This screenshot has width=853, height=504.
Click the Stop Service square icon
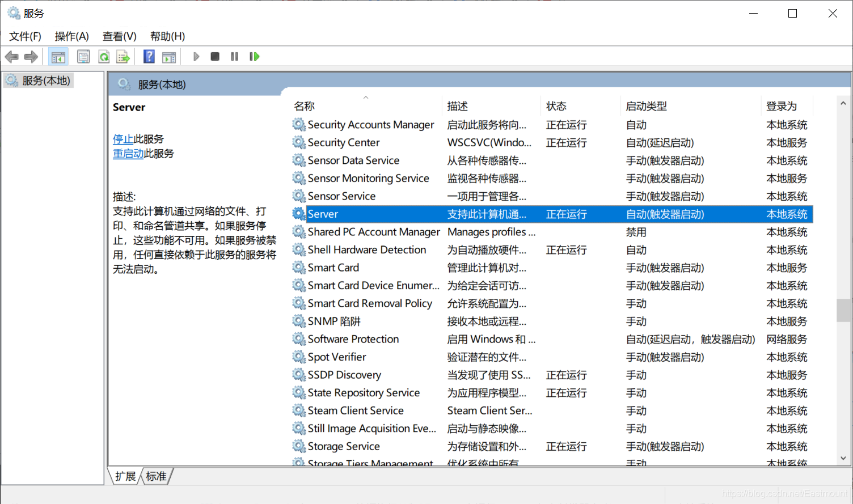[215, 57]
